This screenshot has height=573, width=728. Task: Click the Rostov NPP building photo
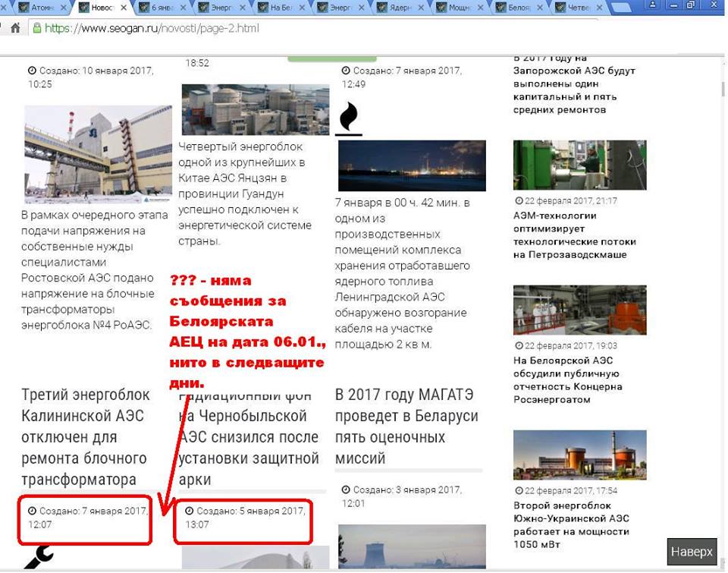87,154
